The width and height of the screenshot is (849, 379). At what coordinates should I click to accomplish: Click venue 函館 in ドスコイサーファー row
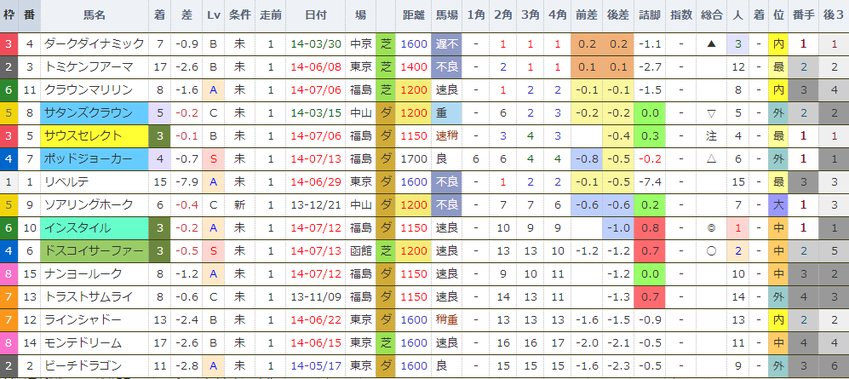(x=361, y=251)
